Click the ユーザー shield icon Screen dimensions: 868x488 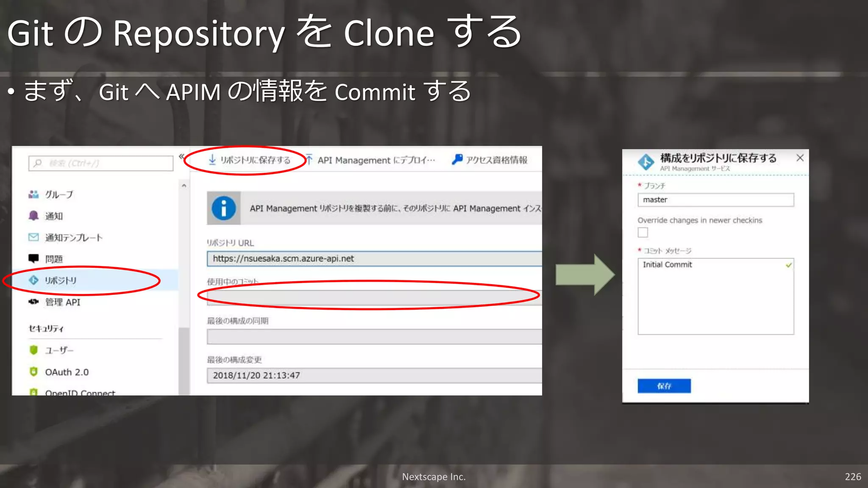click(33, 350)
